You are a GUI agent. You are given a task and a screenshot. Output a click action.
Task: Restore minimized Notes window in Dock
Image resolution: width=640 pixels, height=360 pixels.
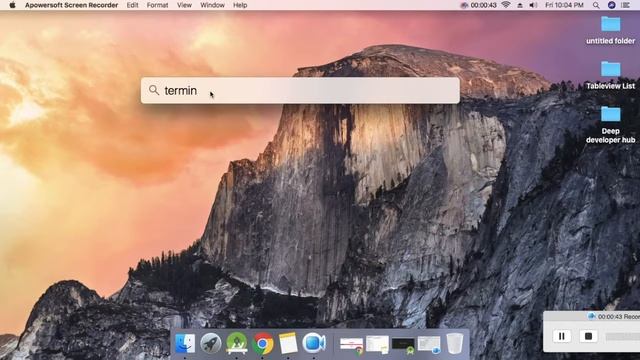pos(378,344)
